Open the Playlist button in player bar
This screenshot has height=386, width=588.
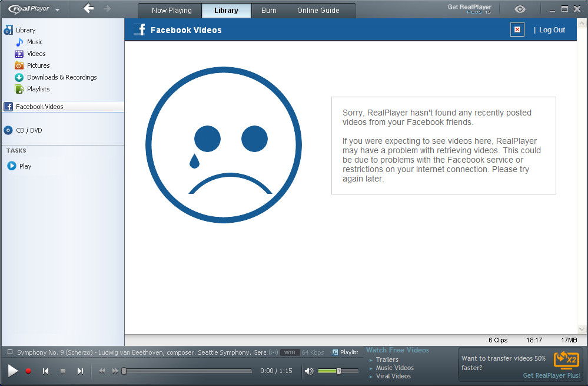345,352
